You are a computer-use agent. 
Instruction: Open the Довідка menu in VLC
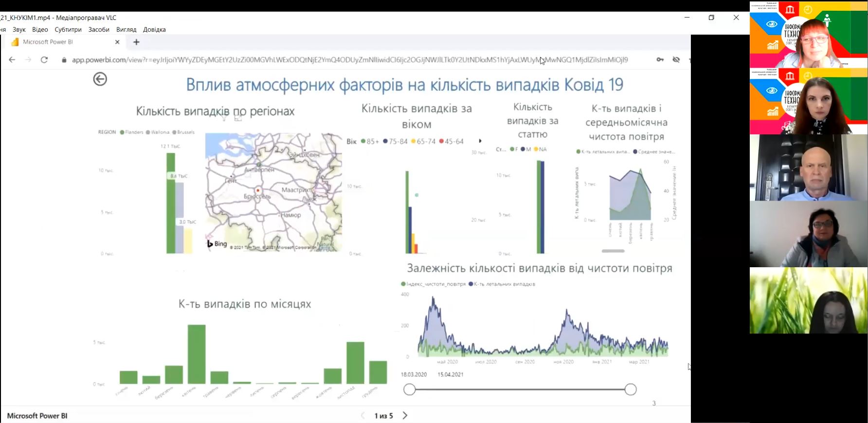click(154, 30)
